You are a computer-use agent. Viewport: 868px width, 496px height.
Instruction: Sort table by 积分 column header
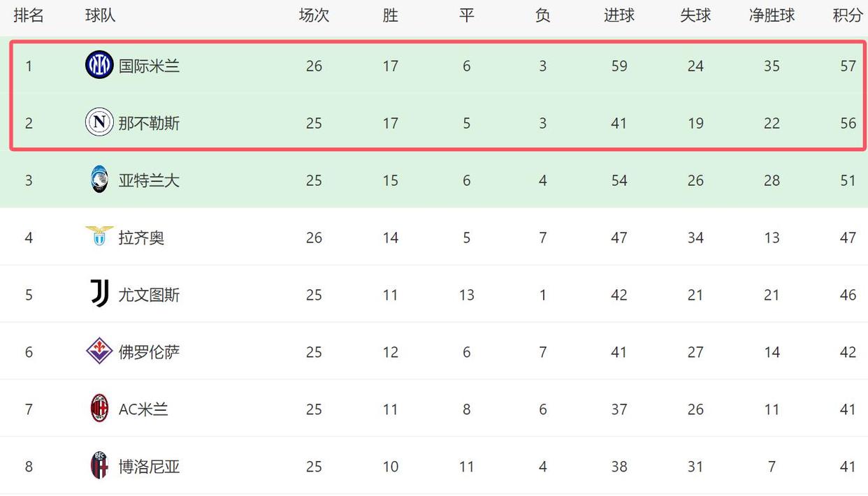point(847,15)
